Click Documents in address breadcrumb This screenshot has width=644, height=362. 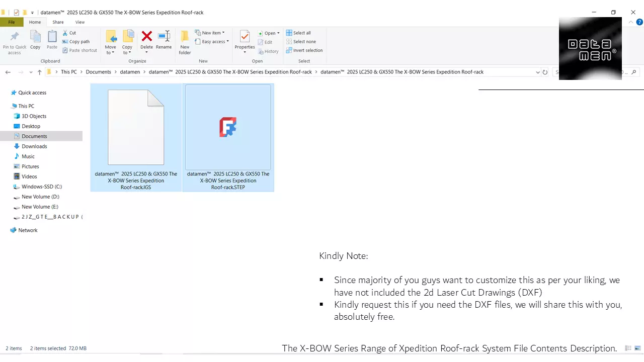click(x=98, y=72)
